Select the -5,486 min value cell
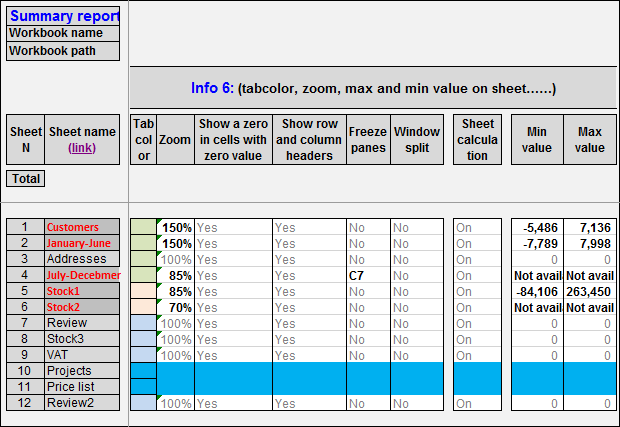620x427 pixels. coord(537,227)
